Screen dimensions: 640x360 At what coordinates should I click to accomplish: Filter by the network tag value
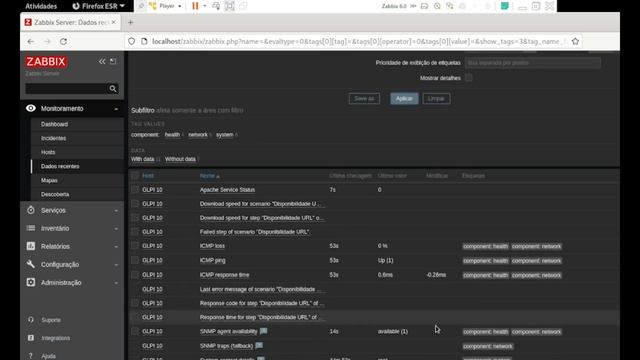(198, 135)
